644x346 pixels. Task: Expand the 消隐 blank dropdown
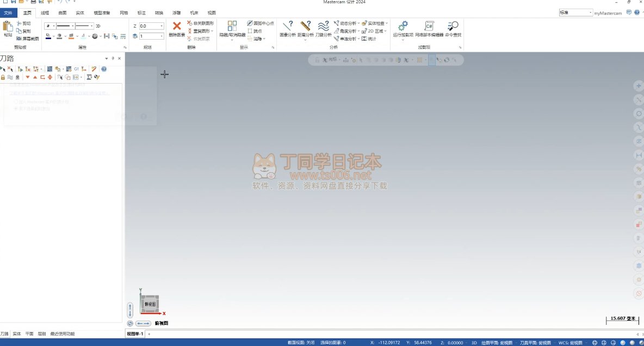click(264, 39)
